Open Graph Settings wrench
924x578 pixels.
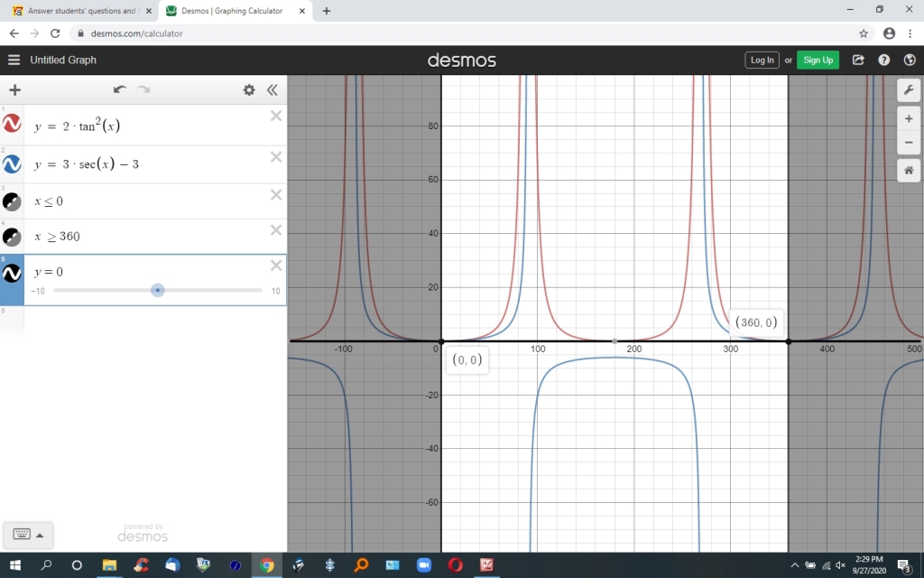tap(909, 89)
